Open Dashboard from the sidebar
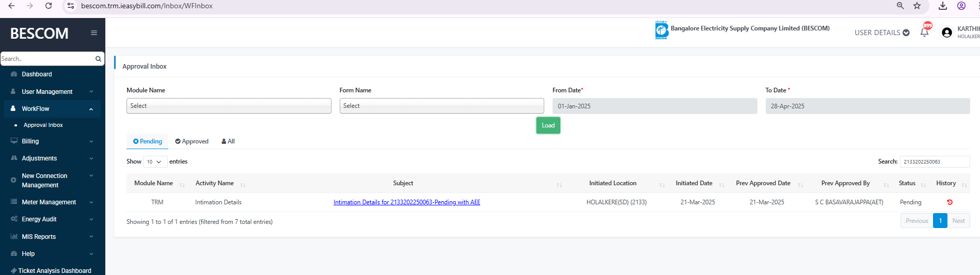 37,74
